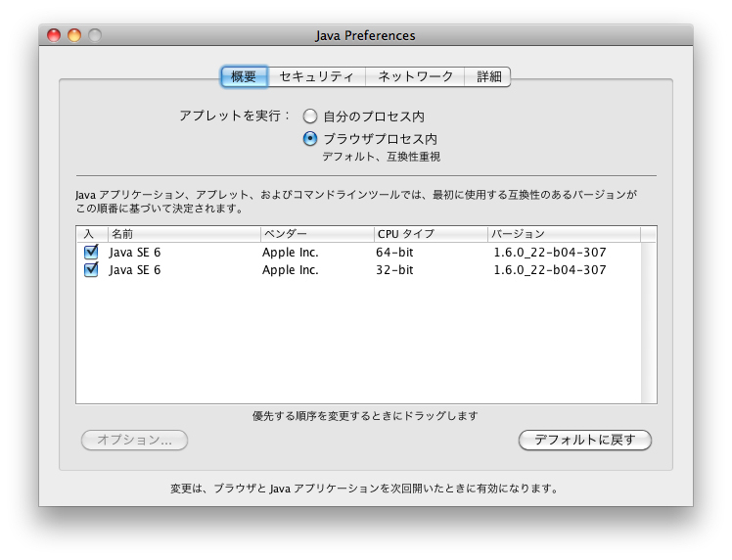Uncheck the 64-bit Java SE 6 checkbox
732x560 pixels.
91,253
